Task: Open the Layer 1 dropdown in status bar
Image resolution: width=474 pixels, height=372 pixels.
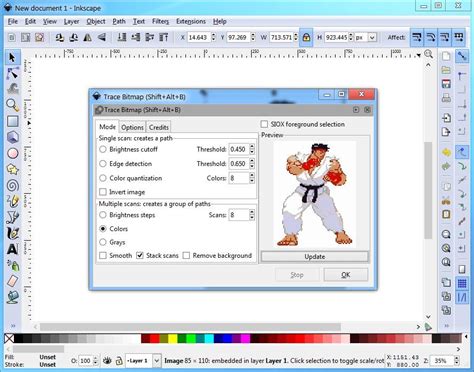Action: click(x=156, y=361)
